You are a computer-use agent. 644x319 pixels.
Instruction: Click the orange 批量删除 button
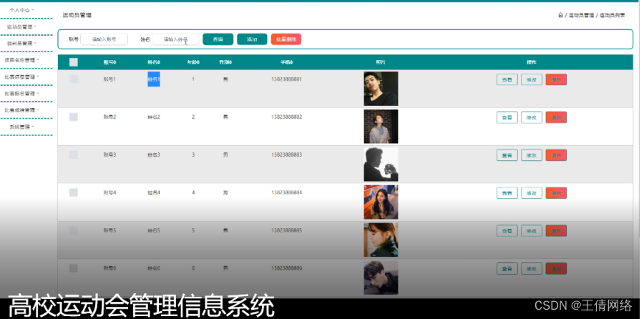286,39
